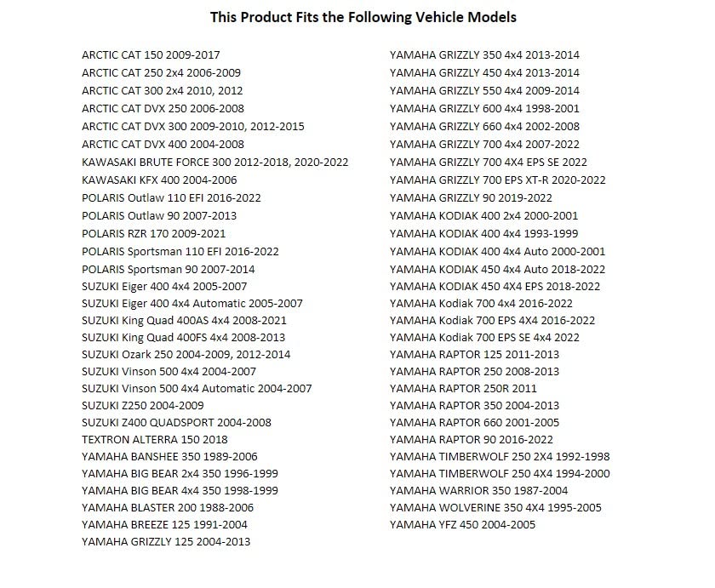Screen dimensions: 715x588
Task: Click the KAWASAKI KFX 400 2004-2006 line
Action: 159,180
